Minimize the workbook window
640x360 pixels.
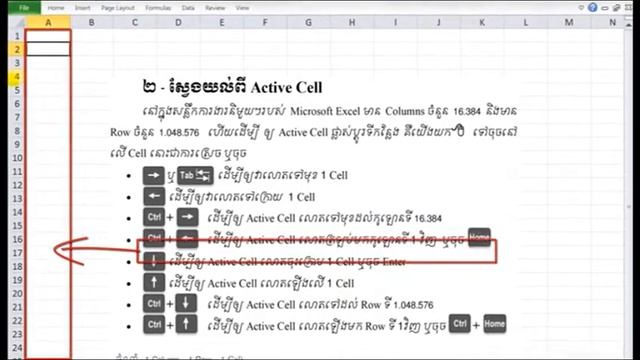pyautogui.click(x=605, y=8)
